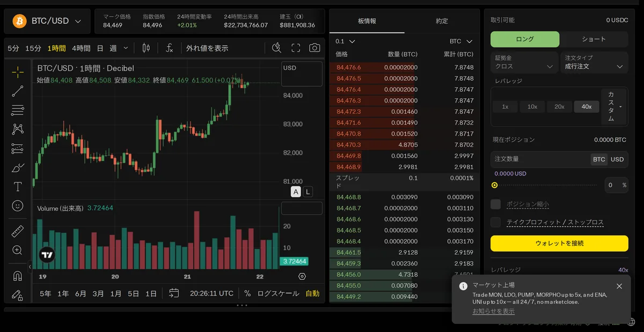Viewport: 644px width, 332px height.
Task: Click the lock drawings pencil icon
Action: click(18, 295)
